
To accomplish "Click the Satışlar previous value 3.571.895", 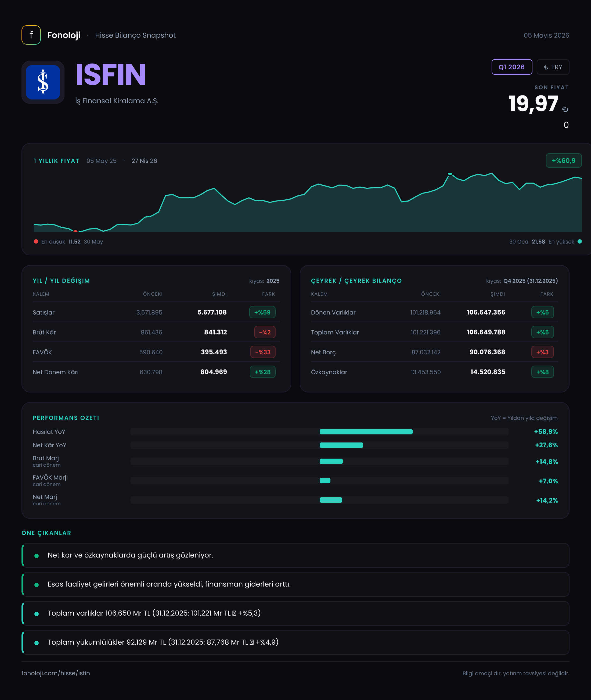I will click(x=149, y=312).
